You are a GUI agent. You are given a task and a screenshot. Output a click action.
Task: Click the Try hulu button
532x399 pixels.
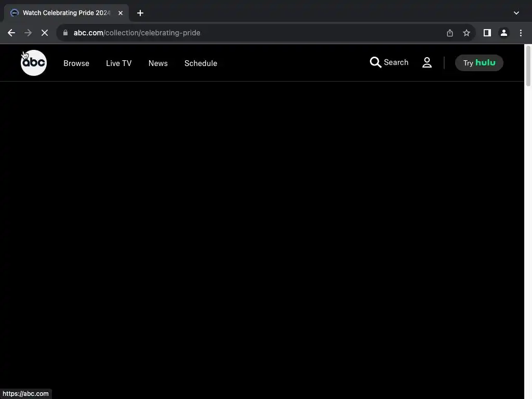coord(479,63)
